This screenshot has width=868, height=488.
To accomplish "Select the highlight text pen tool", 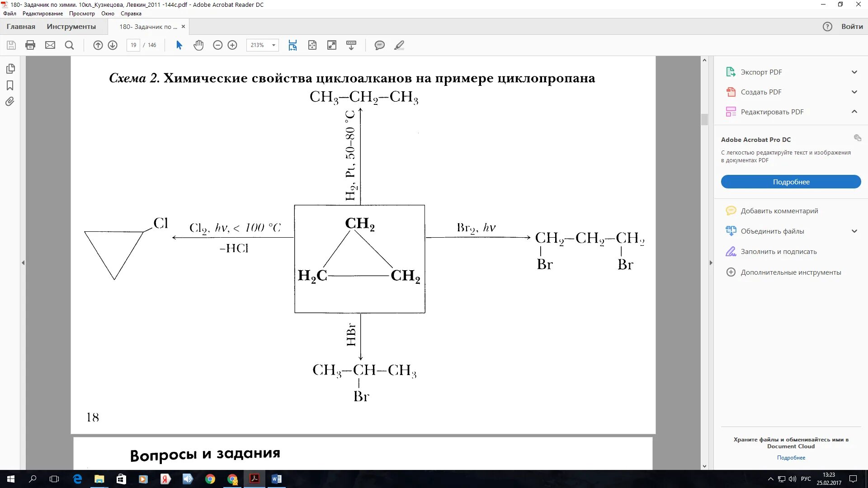I will coord(399,45).
